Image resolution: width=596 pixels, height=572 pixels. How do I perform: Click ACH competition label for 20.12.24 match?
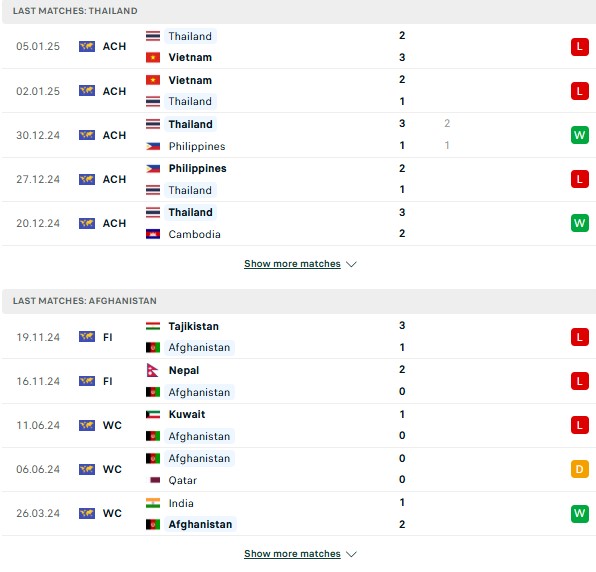click(x=114, y=223)
